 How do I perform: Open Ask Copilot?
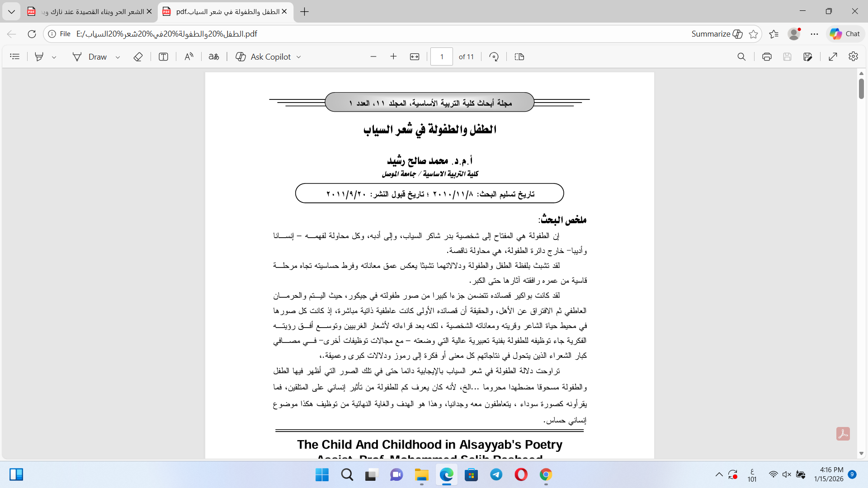coord(264,56)
